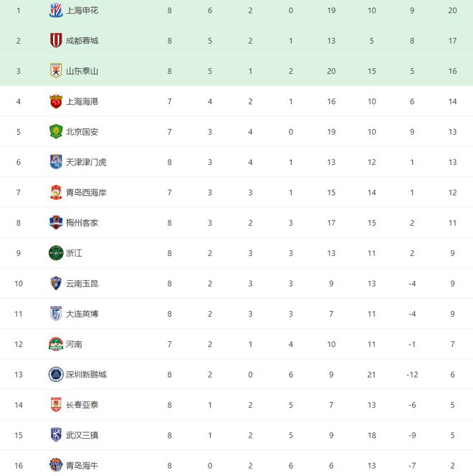Select the 梅州客家 team badge
Viewport: 473px width, 476px height.
point(56,222)
